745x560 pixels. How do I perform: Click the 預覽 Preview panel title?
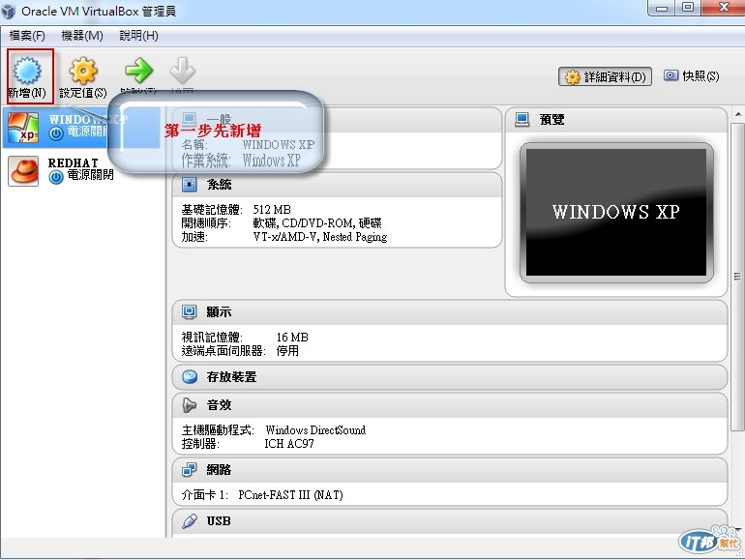[551, 119]
